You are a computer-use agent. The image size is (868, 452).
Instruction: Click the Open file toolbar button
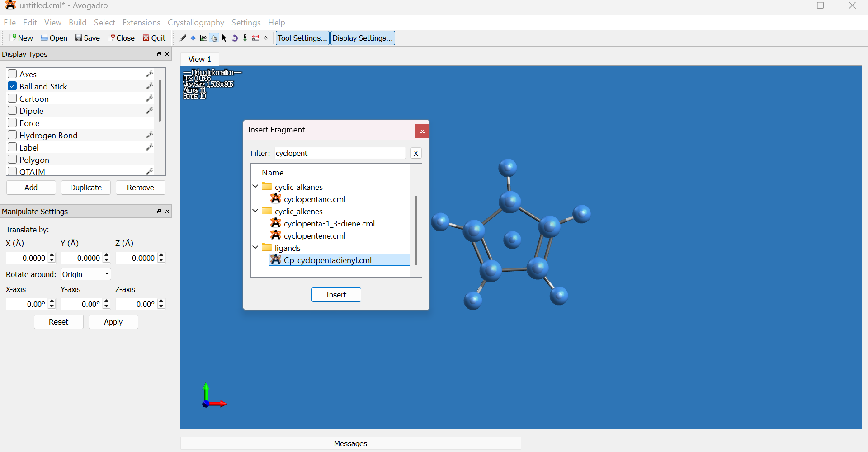click(54, 38)
